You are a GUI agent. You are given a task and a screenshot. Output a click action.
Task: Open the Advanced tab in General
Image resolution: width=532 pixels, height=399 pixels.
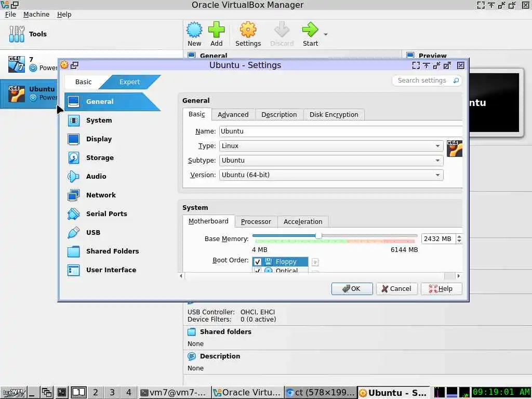[233, 115]
